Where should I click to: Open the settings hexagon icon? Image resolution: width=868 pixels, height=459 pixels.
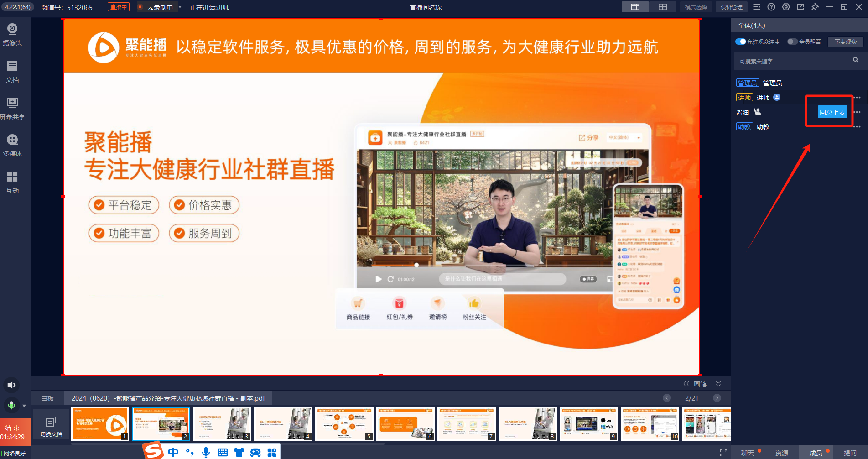point(786,7)
